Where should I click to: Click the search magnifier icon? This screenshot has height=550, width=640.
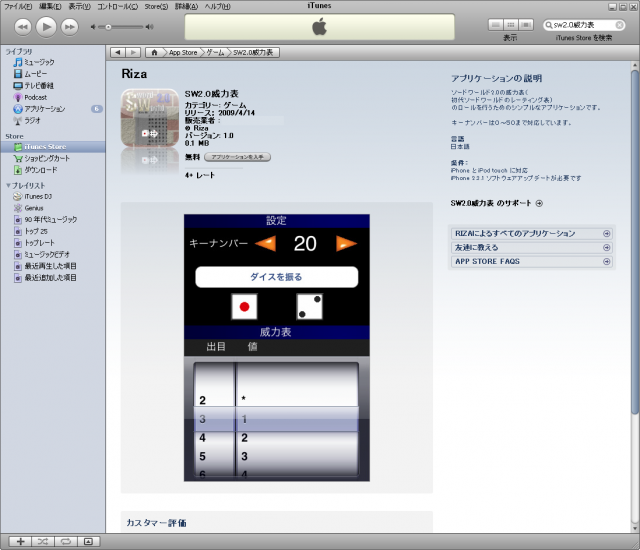click(x=549, y=25)
